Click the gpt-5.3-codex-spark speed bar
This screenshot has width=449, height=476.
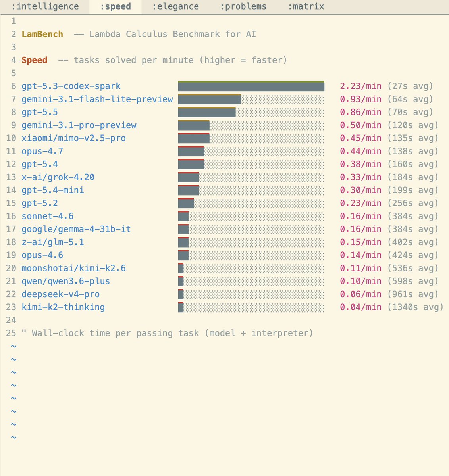pos(251,86)
